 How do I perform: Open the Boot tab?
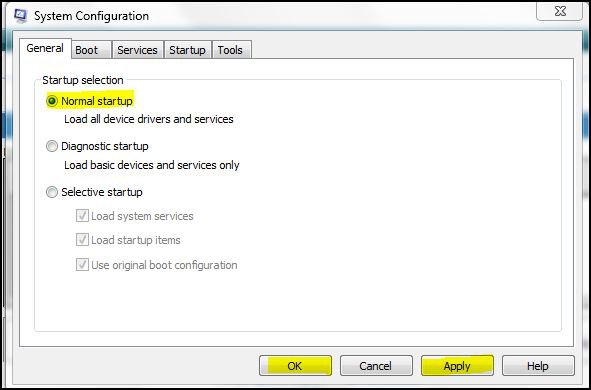[x=91, y=50]
